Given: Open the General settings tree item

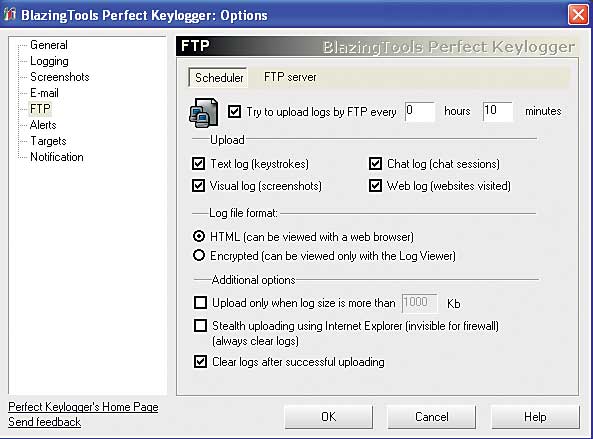Looking at the screenshot, I should 49,45.
